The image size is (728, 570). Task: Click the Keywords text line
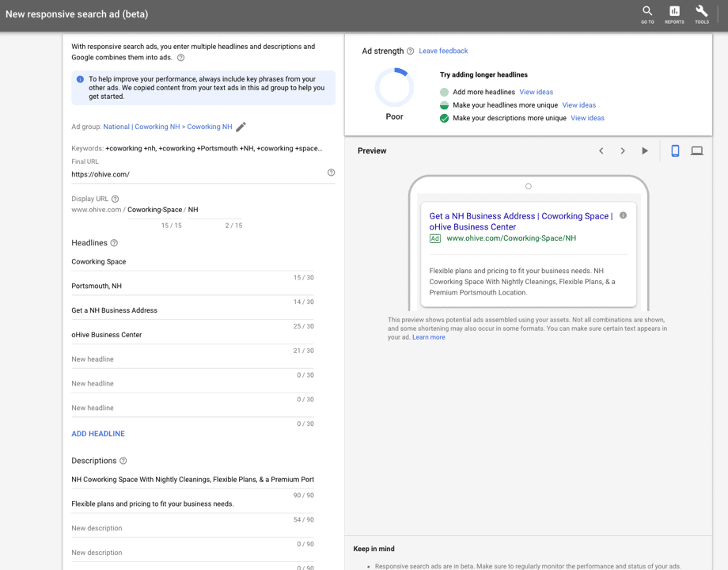pyautogui.click(x=197, y=149)
